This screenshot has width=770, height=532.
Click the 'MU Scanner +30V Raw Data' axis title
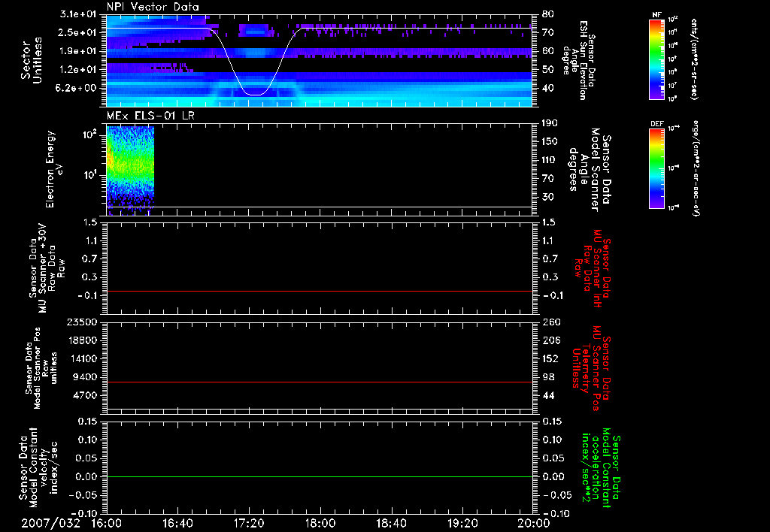pos(47,268)
